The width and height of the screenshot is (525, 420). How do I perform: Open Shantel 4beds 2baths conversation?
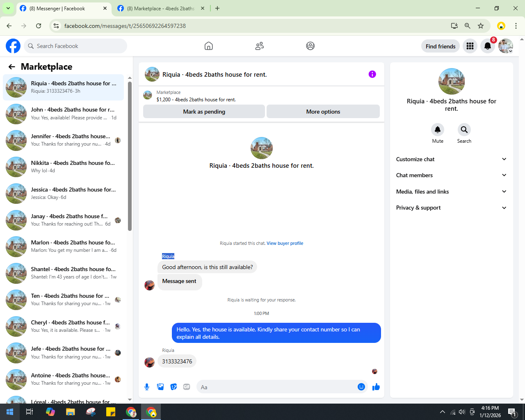click(63, 273)
